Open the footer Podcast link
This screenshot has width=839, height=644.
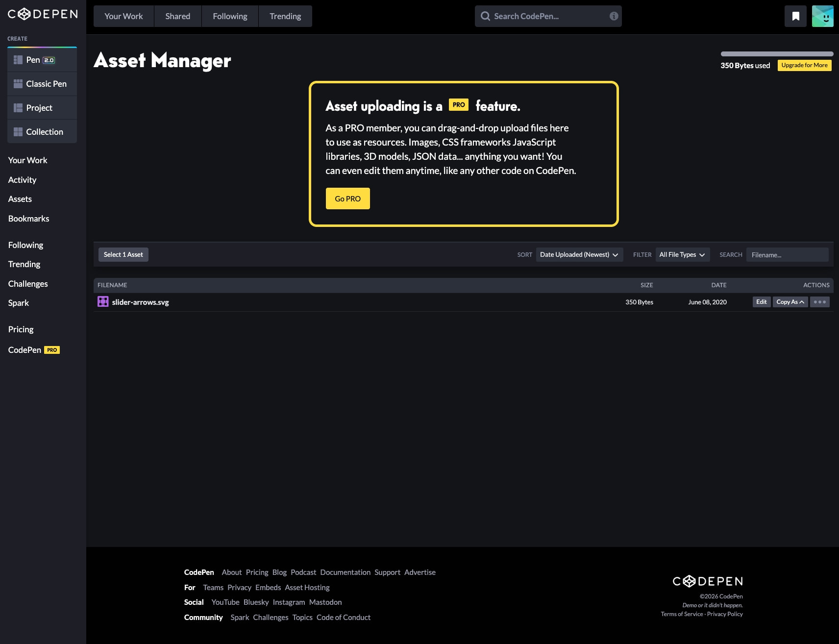303,572
